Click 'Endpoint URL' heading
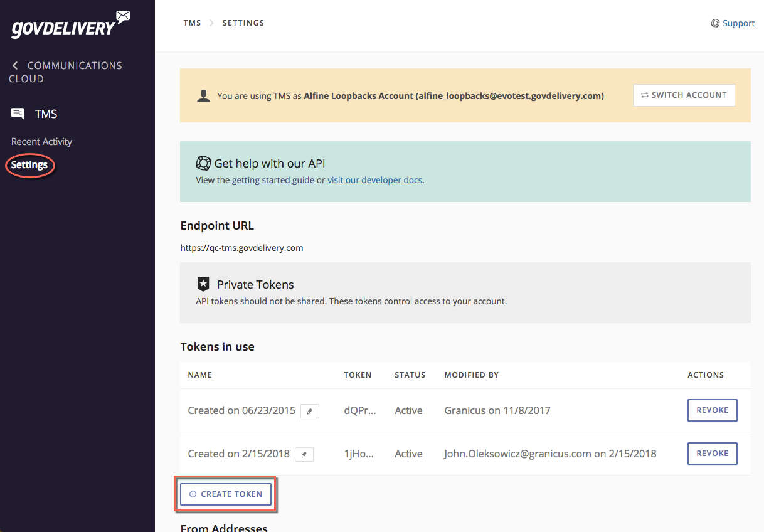Screen dimensions: 764x532 [217, 226]
